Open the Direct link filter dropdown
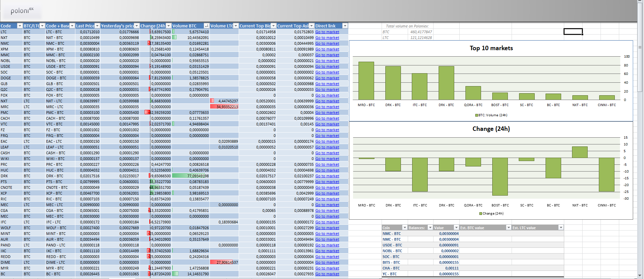 [x=345, y=26]
